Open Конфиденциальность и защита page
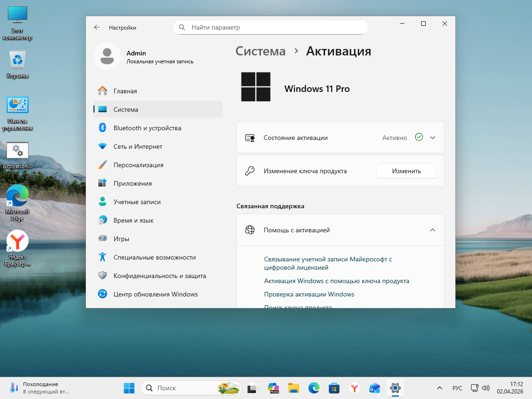This screenshot has height=399, width=532. click(159, 276)
